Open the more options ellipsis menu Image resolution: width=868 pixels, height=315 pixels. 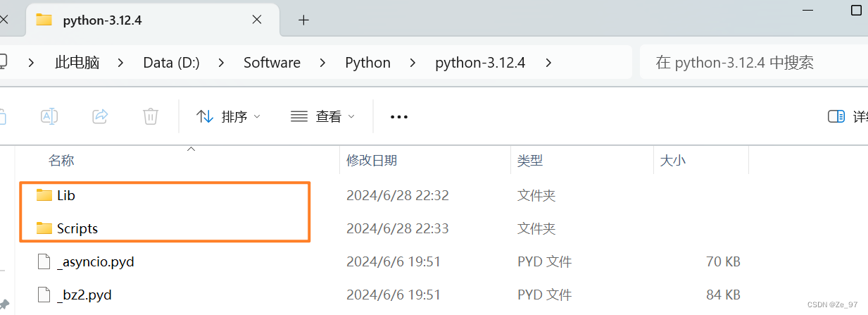coord(399,117)
